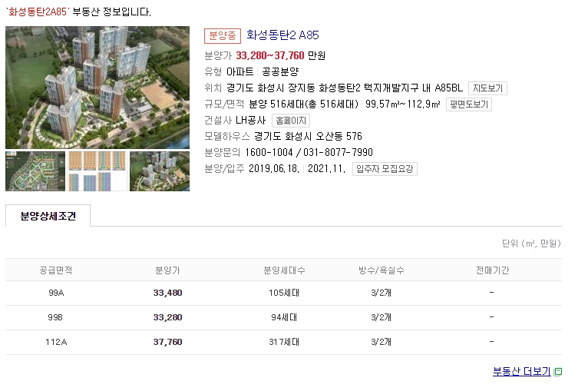Viewport: 588px width, 391px height.
Task: Click the 33,280 price value
Action: [167, 317]
